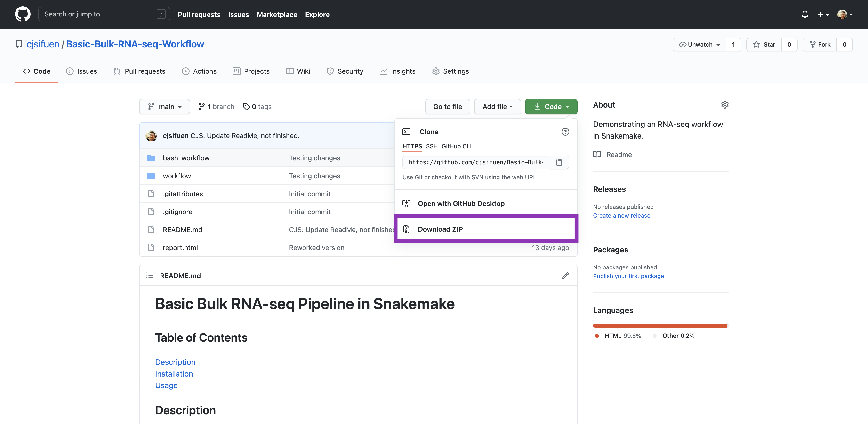Select the SSH clone option
The height and width of the screenshot is (424, 868).
[x=432, y=146]
